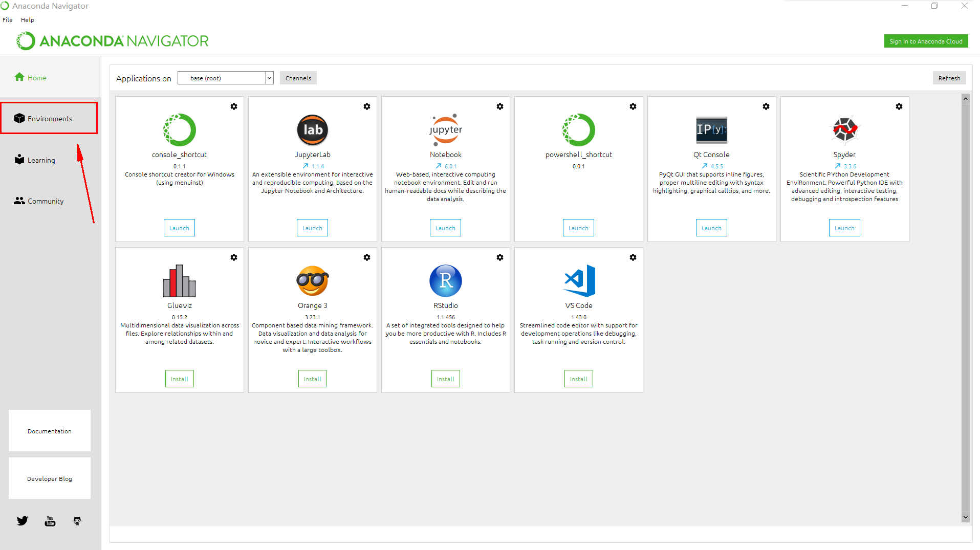The width and height of the screenshot is (980, 550).
Task: Open Anaconda YouTube link icon
Action: (x=50, y=521)
